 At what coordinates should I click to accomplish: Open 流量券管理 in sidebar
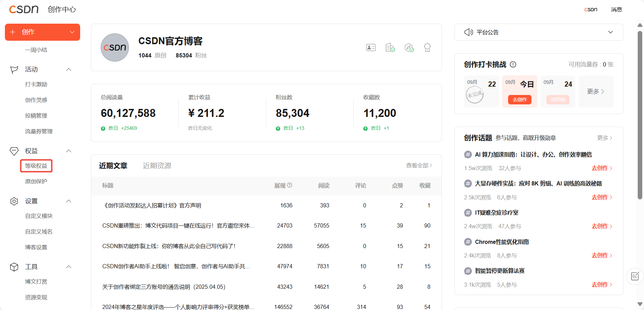[39, 131]
